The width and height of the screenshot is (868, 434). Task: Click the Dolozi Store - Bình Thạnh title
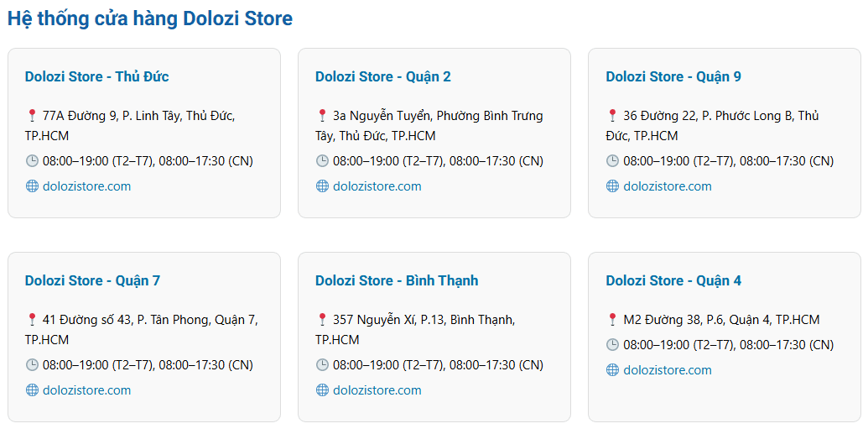click(x=397, y=280)
